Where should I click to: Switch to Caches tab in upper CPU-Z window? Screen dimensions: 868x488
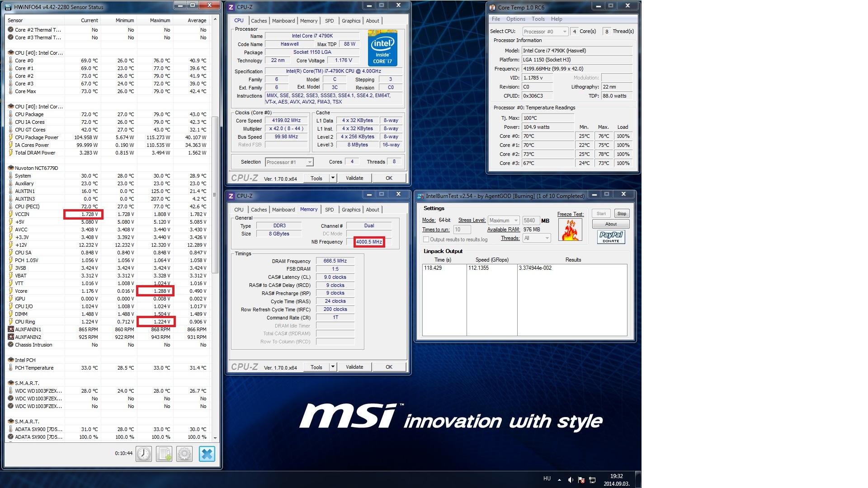tap(259, 21)
